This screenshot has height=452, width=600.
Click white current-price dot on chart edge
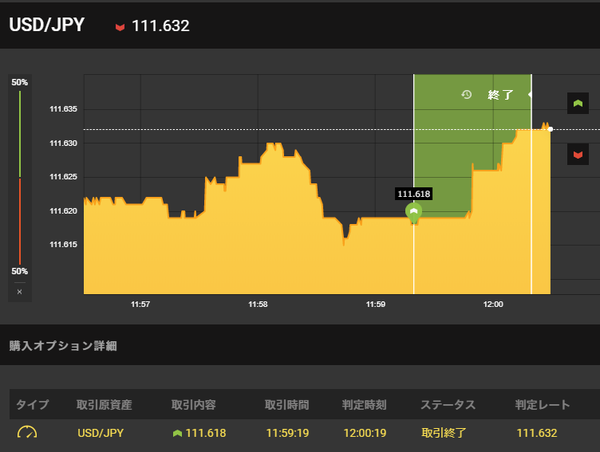[x=550, y=129]
